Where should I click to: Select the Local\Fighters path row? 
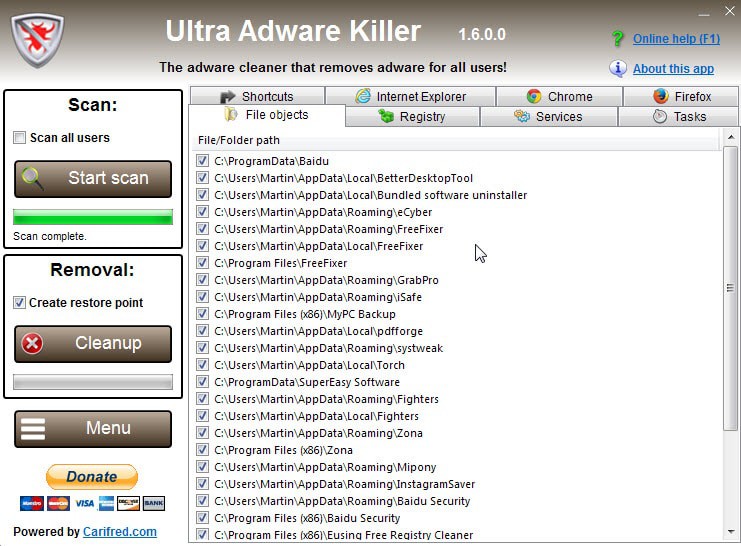click(317, 416)
